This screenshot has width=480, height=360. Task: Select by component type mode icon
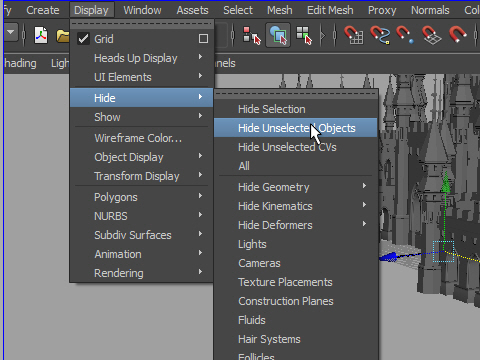(304, 35)
